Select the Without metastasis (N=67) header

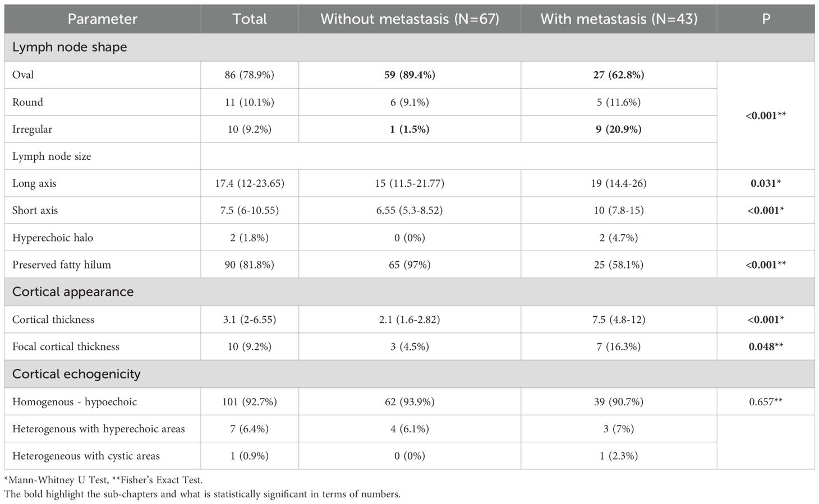[409, 19]
